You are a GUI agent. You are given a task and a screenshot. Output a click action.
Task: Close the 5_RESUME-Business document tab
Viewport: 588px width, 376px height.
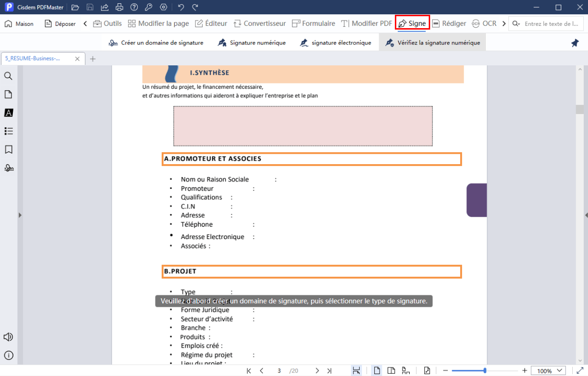pyautogui.click(x=78, y=59)
